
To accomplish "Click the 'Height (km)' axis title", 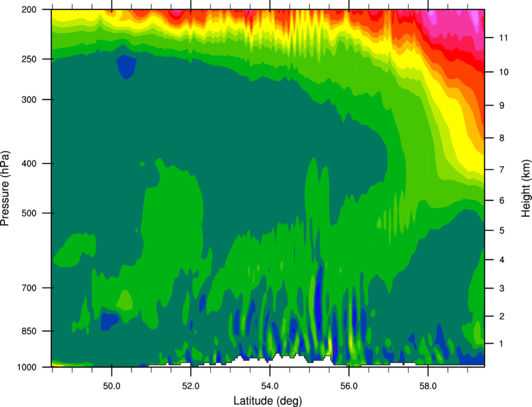I will [526, 188].
